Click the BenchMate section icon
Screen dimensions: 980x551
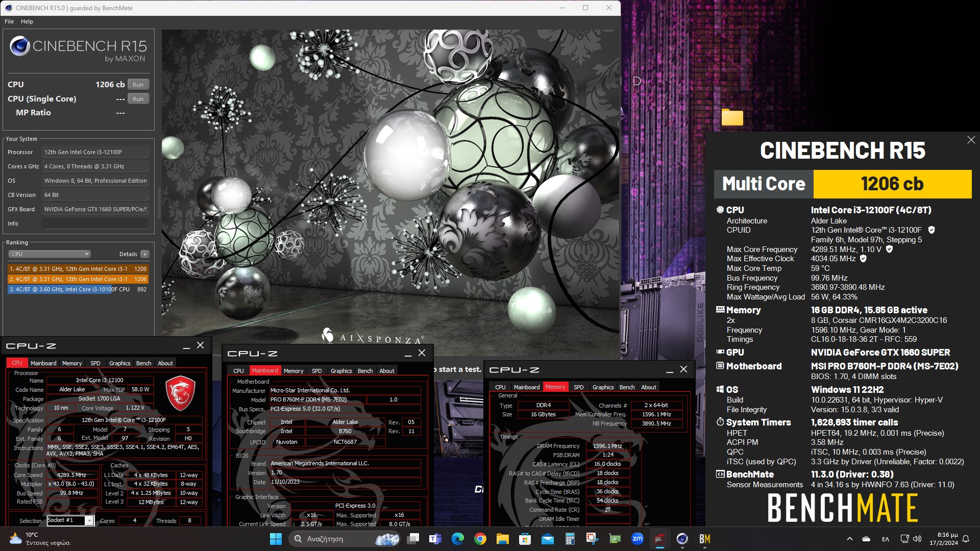[x=720, y=474]
